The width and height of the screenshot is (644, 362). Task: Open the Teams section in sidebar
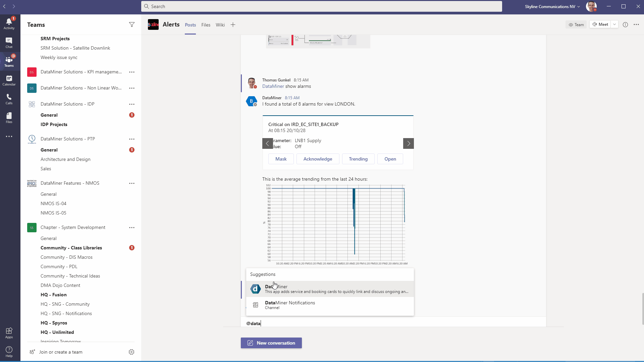click(9, 61)
